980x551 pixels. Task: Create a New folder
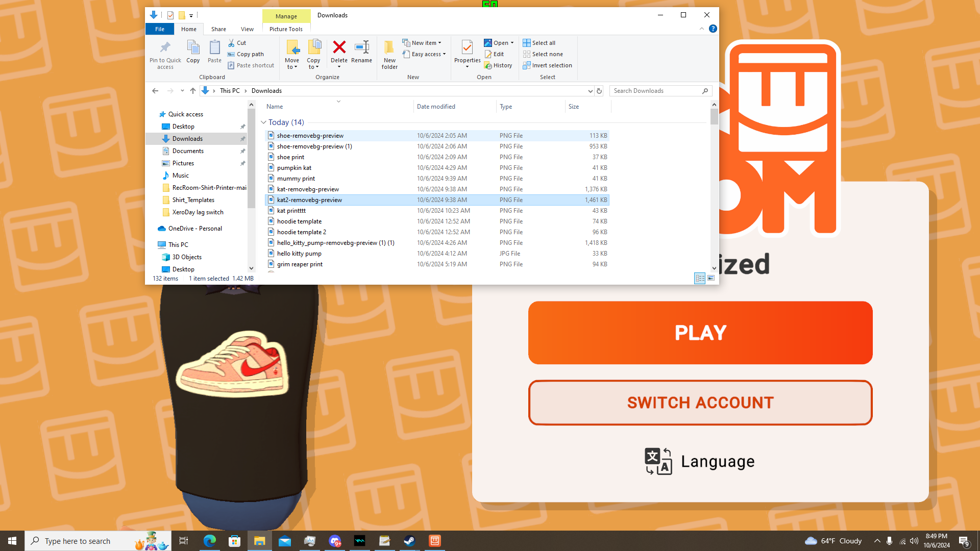pos(389,53)
